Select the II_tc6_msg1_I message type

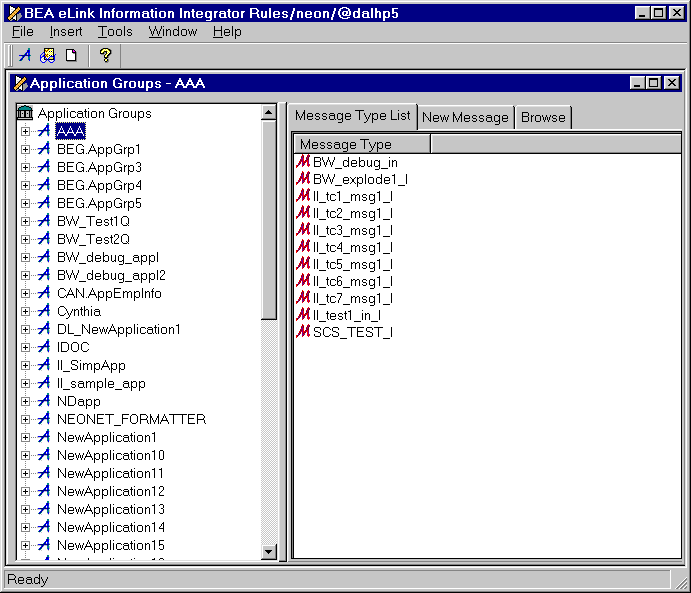click(353, 281)
